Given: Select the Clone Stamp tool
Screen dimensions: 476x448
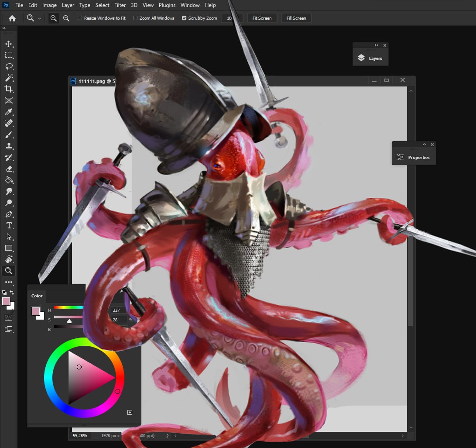Looking at the screenshot, I should tap(8, 146).
